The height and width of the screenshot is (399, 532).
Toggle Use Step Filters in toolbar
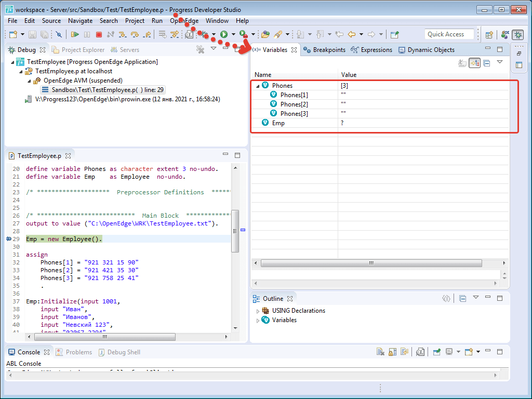click(175, 34)
